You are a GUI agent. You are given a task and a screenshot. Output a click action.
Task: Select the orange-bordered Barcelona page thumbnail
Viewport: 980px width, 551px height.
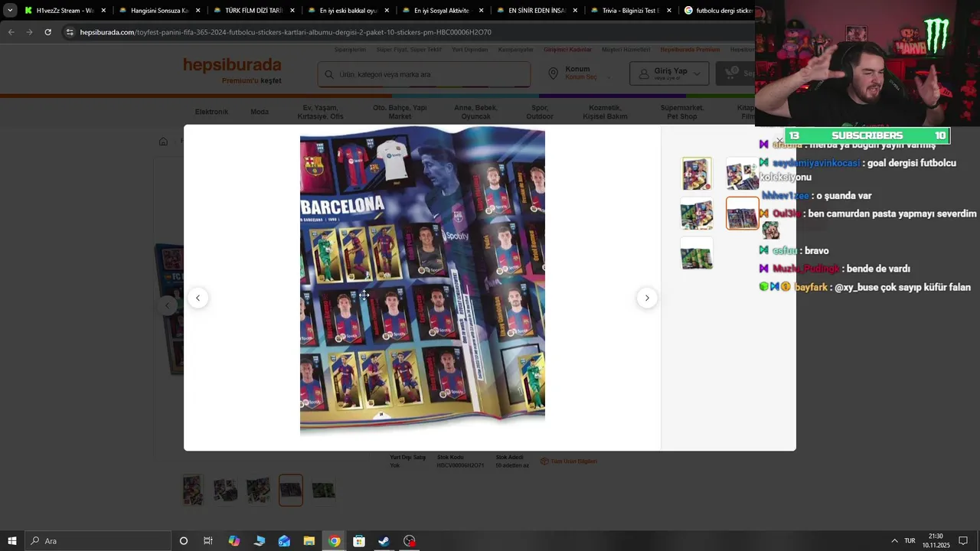[x=742, y=214]
